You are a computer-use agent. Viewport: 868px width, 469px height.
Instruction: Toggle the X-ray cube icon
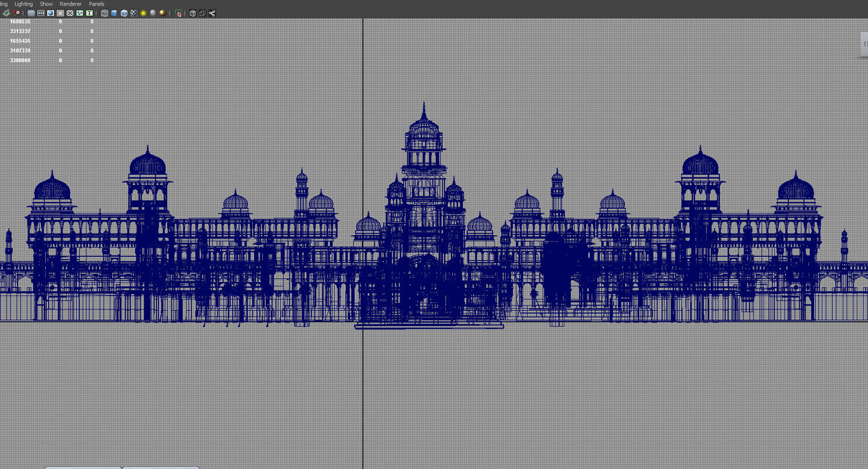(192, 13)
